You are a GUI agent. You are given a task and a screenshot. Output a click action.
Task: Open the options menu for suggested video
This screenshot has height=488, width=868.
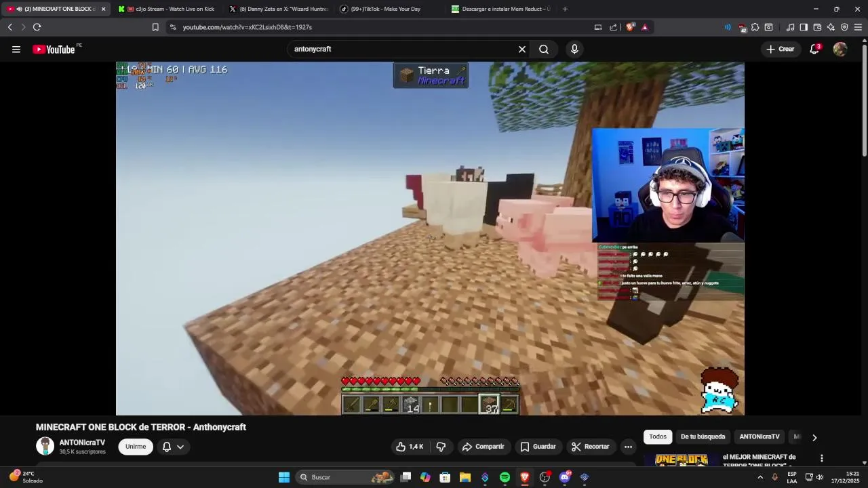pos(821,458)
